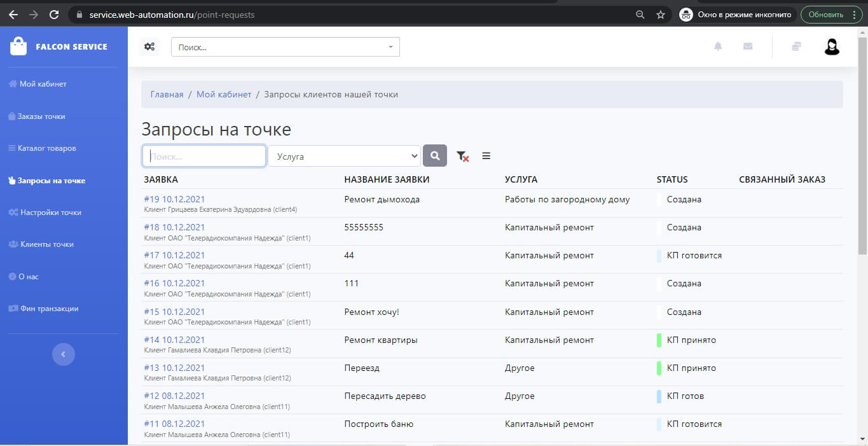Click the КП готов status

pos(685,396)
